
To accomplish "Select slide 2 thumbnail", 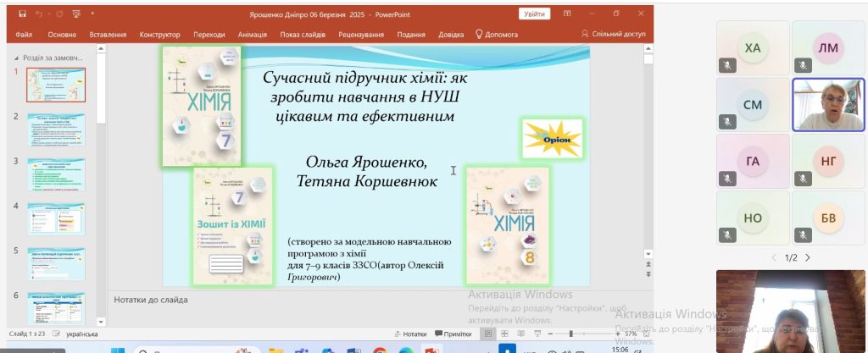I will click(x=56, y=130).
